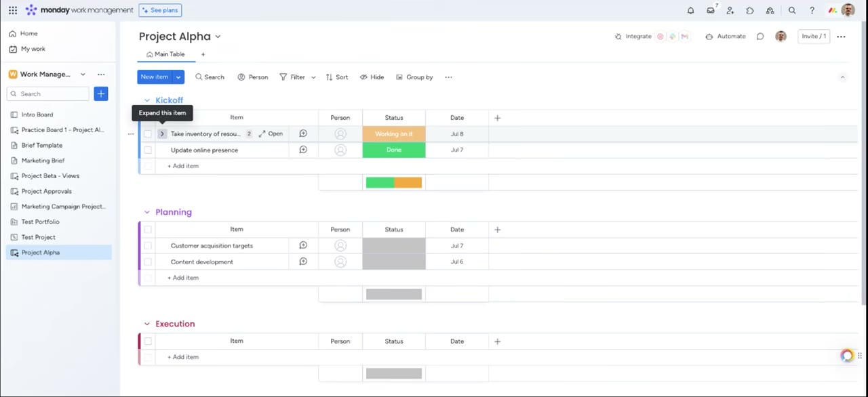This screenshot has width=868, height=397.
Task: Add a column to the Planning group
Action: click(497, 230)
